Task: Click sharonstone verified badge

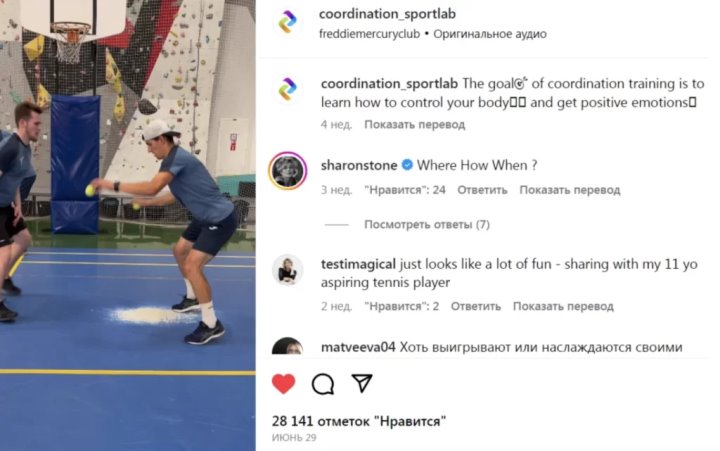Action: [x=407, y=165]
